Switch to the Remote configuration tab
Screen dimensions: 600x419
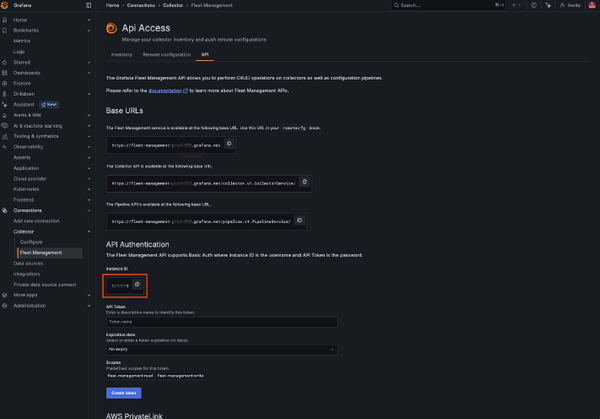pos(164,54)
